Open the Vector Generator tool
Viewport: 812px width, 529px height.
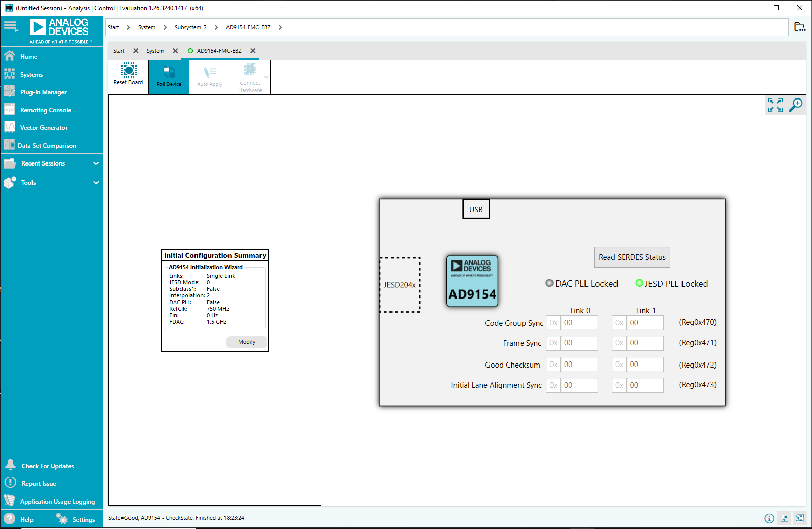[x=44, y=128]
